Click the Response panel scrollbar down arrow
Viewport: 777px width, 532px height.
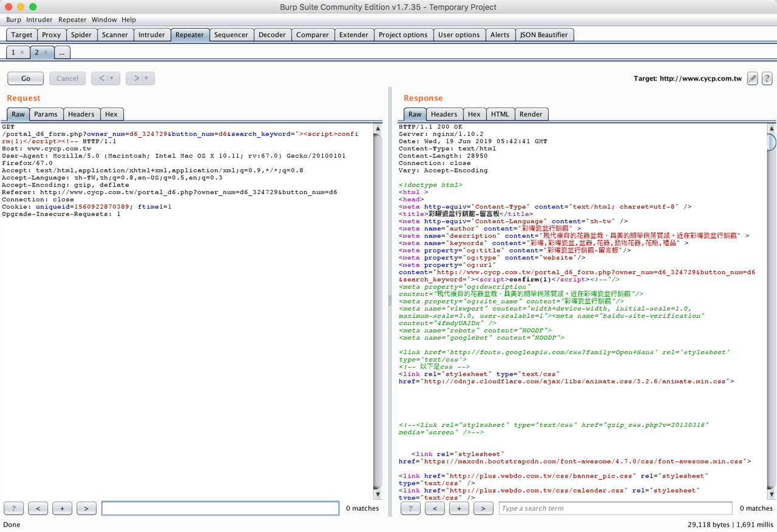tap(772, 494)
